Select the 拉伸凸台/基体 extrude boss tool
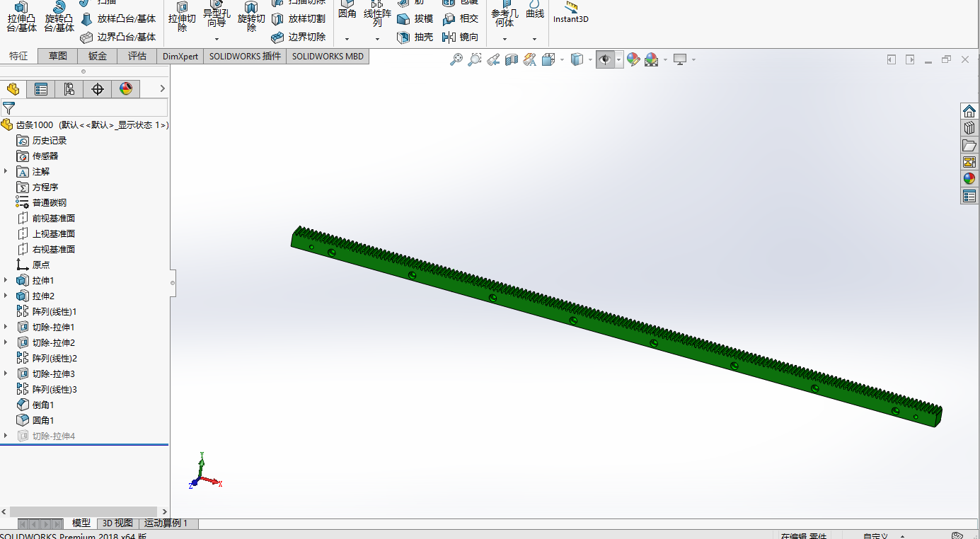 pyautogui.click(x=21, y=17)
